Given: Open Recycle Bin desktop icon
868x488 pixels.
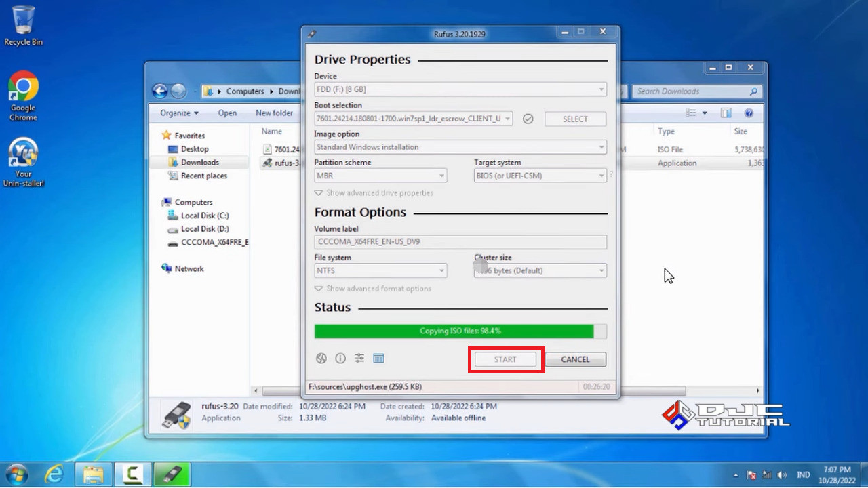Looking at the screenshot, I should [23, 26].
